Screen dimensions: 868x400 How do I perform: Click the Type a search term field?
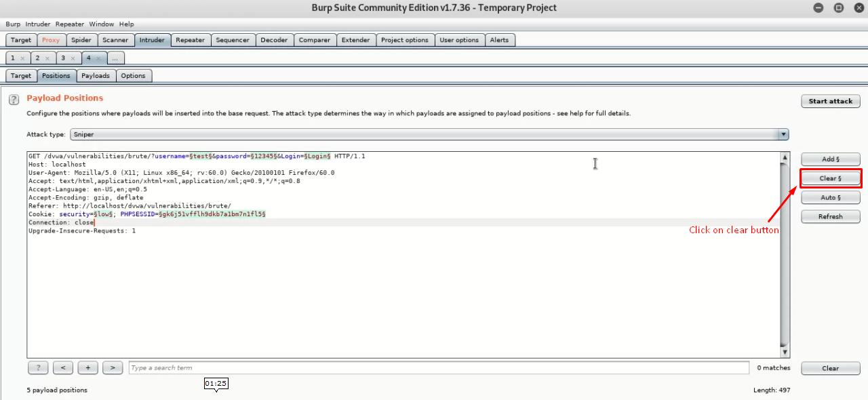434,367
